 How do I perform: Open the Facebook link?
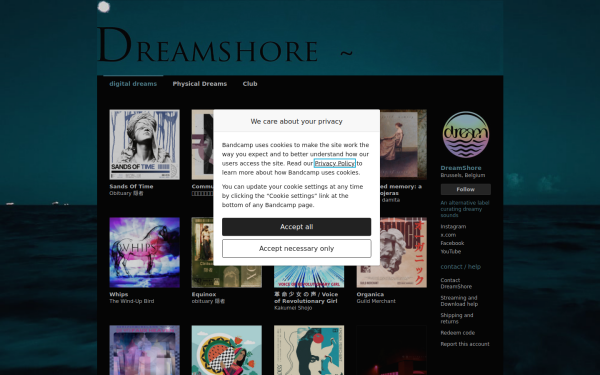click(x=452, y=243)
